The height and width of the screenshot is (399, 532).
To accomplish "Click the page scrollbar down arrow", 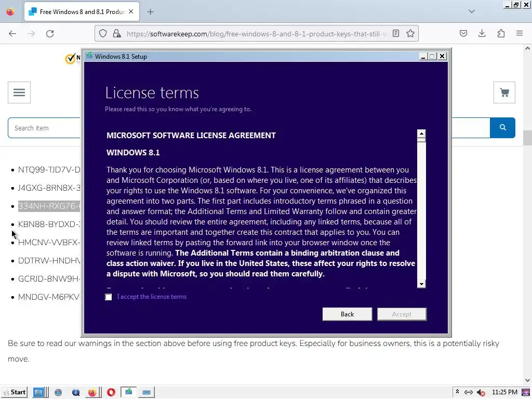I will [x=527, y=380].
